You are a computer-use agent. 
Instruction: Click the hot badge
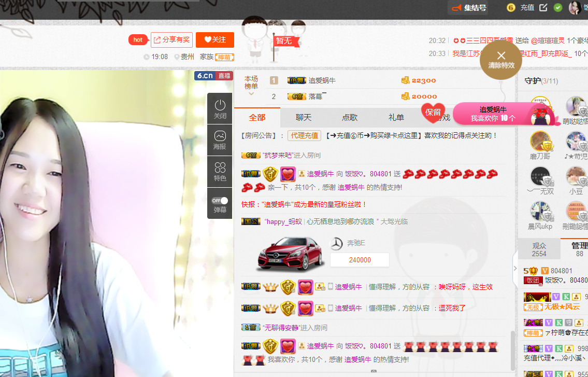(138, 40)
